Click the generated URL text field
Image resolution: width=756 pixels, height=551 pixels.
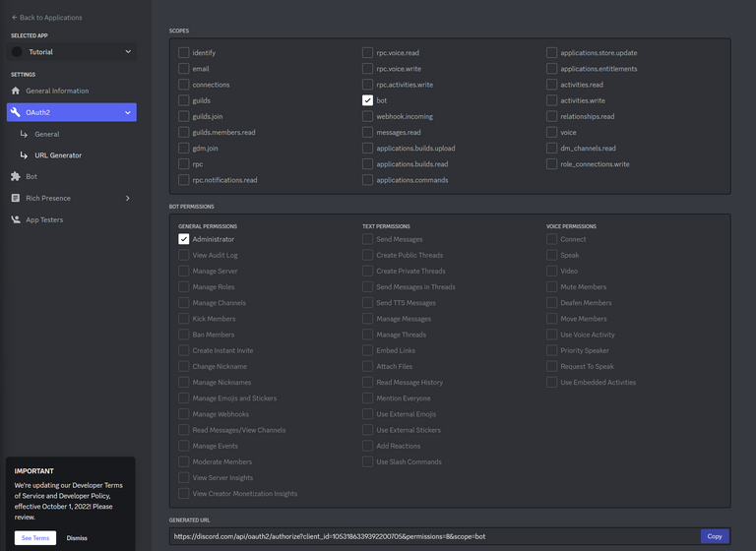(435, 536)
